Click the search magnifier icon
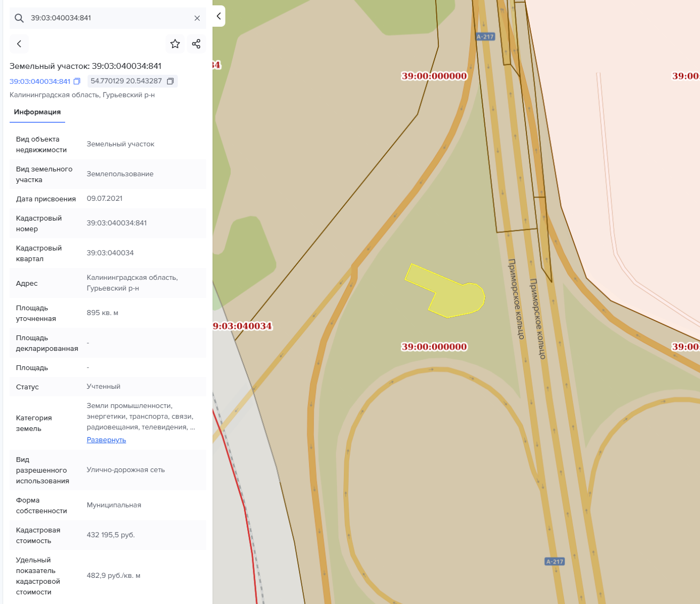The image size is (700, 604). coord(19,18)
